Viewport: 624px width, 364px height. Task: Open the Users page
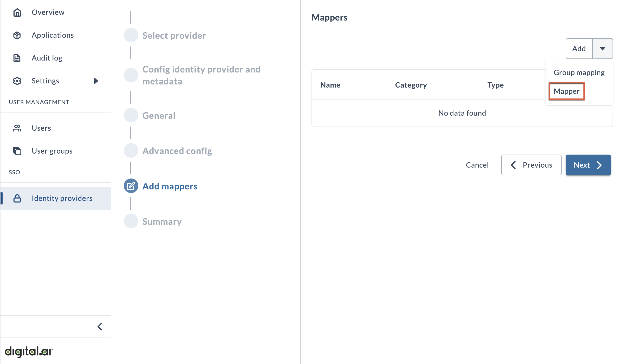(56, 128)
